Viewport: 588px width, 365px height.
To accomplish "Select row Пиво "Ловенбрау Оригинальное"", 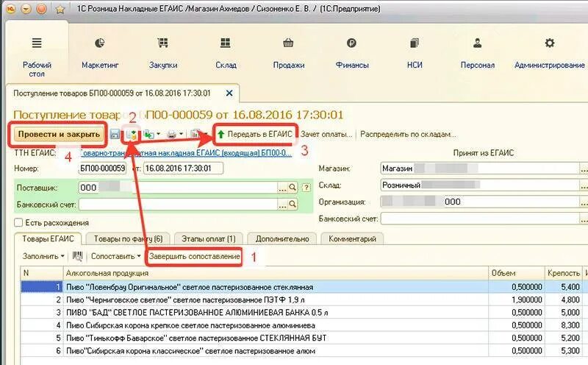I will (x=304, y=287).
